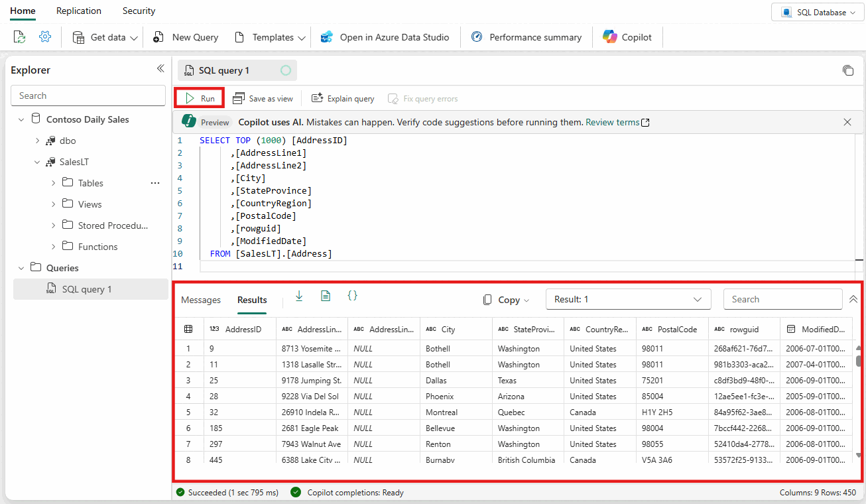
Task: Collapse the results pane with the chevron
Action: pyautogui.click(x=853, y=298)
